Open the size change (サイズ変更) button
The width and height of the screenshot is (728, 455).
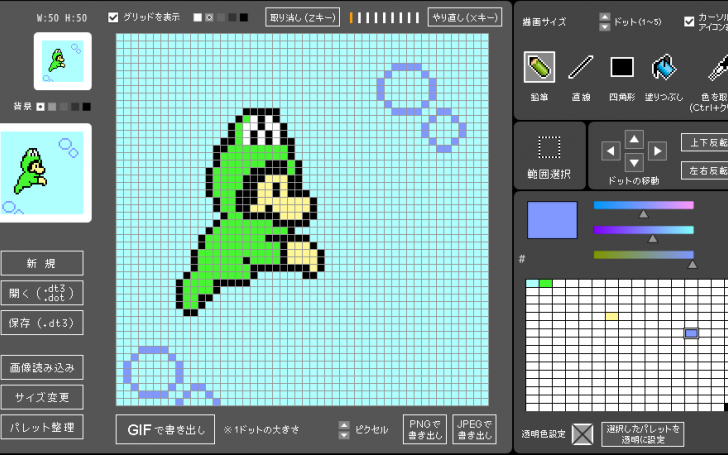[x=42, y=397]
